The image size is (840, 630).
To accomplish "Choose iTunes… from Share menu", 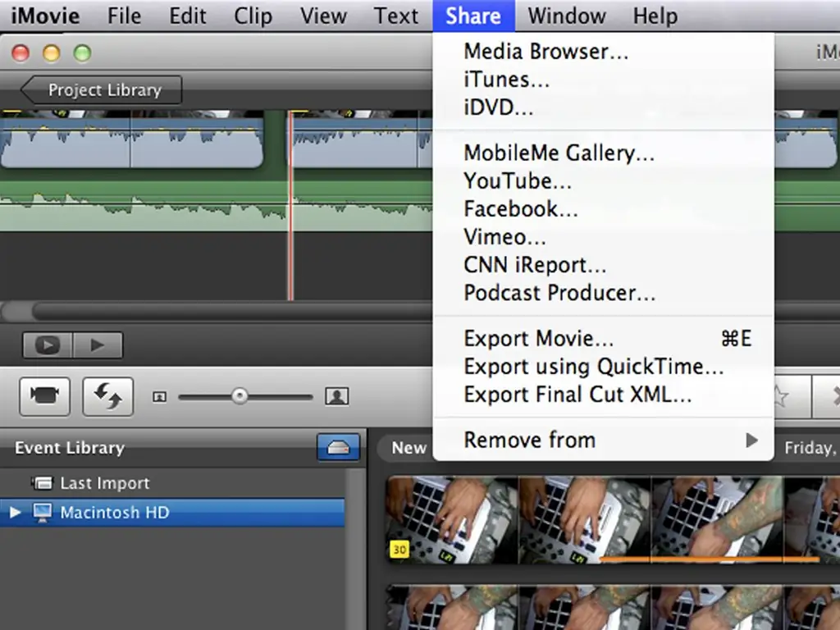I will (x=603, y=80).
